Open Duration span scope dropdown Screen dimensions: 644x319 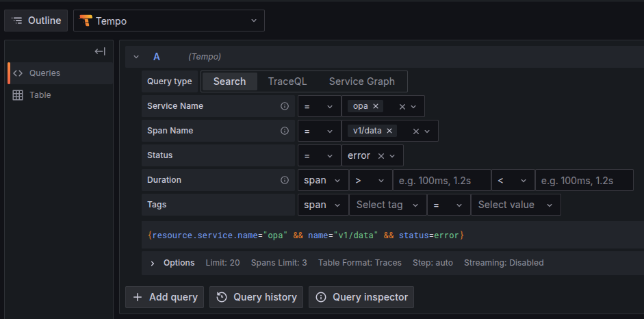(x=323, y=180)
